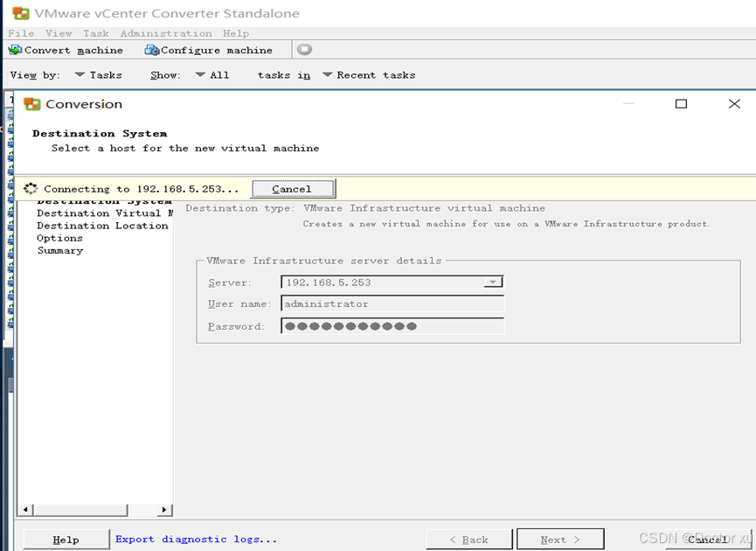Click the Configure machine label
The width and height of the screenshot is (756, 551).
217,50
